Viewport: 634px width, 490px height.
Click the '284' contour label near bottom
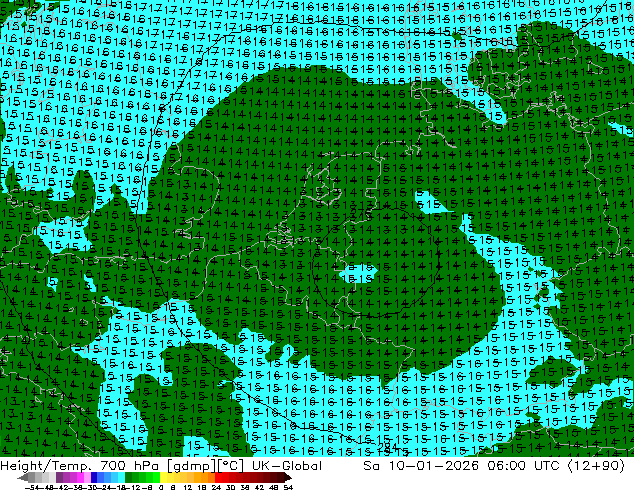389,447
